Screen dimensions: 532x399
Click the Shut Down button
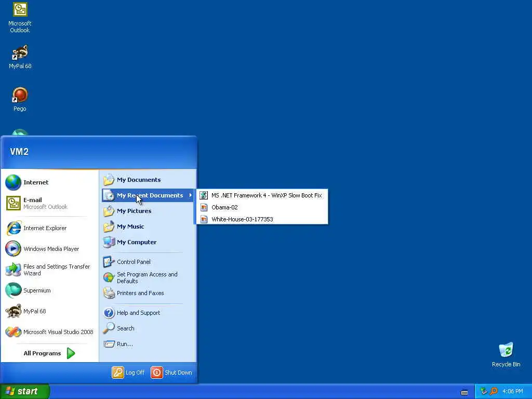(171, 373)
